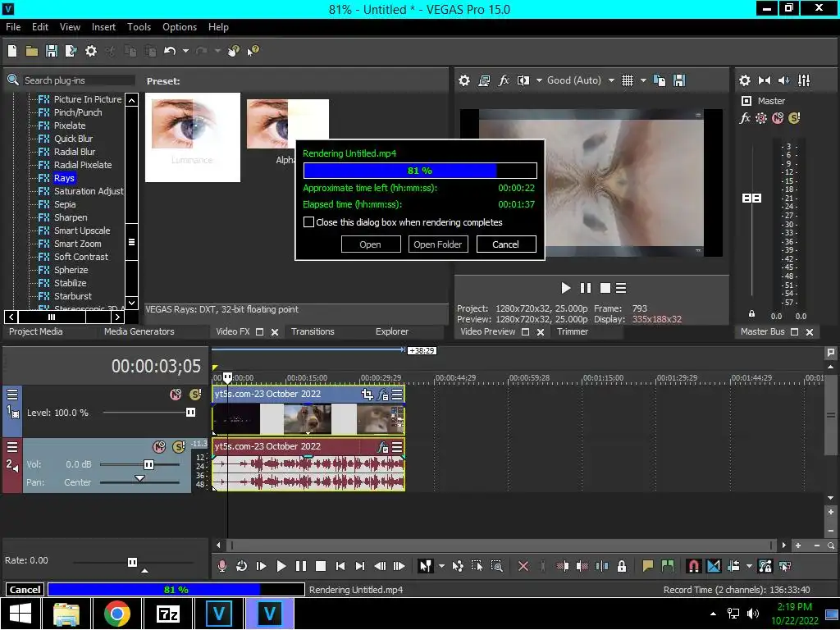The height and width of the screenshot is (630, 840).
Task: Open Master Bus audio properties gear
Action: [x=745, y=80]
